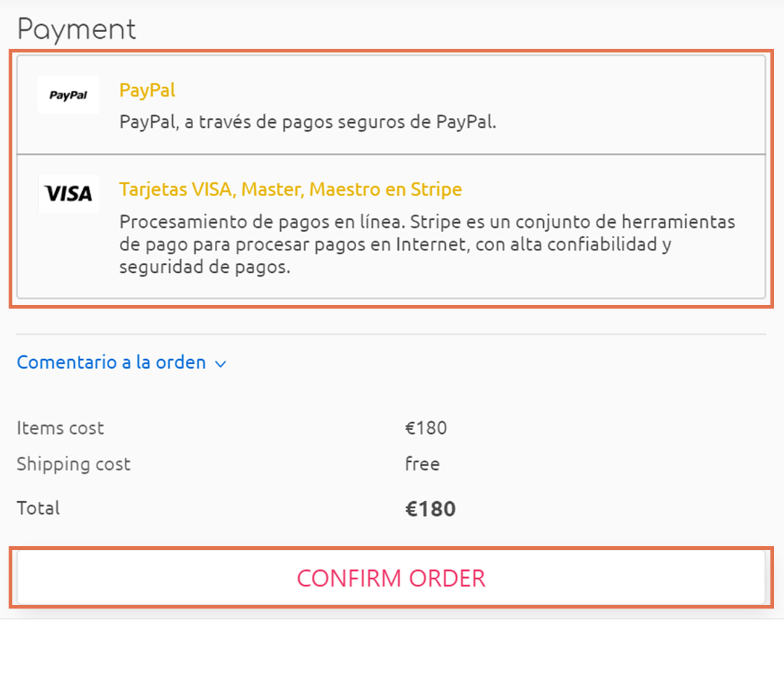The image size is (784, 674).
Task: Click the PayPal logo icon
Action: (68, 95)
